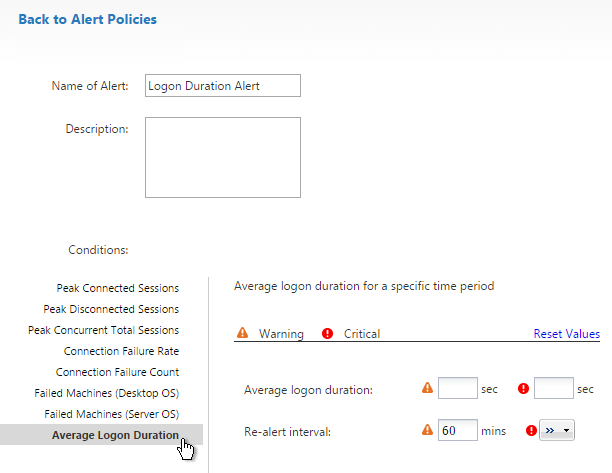This screenshot has height=473, width=612.
Task: Focus warning Average logon duration seconds box
Action: pyautogui.click(x=458, y=388)
